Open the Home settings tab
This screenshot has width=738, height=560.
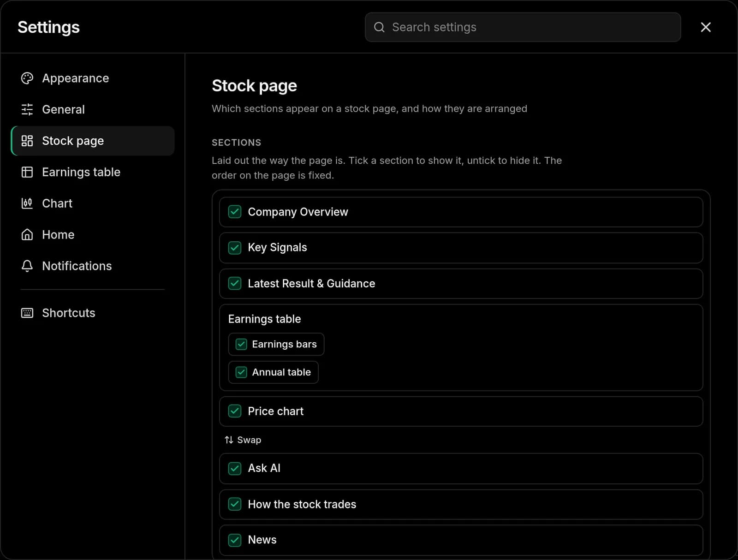click(93, 235)
